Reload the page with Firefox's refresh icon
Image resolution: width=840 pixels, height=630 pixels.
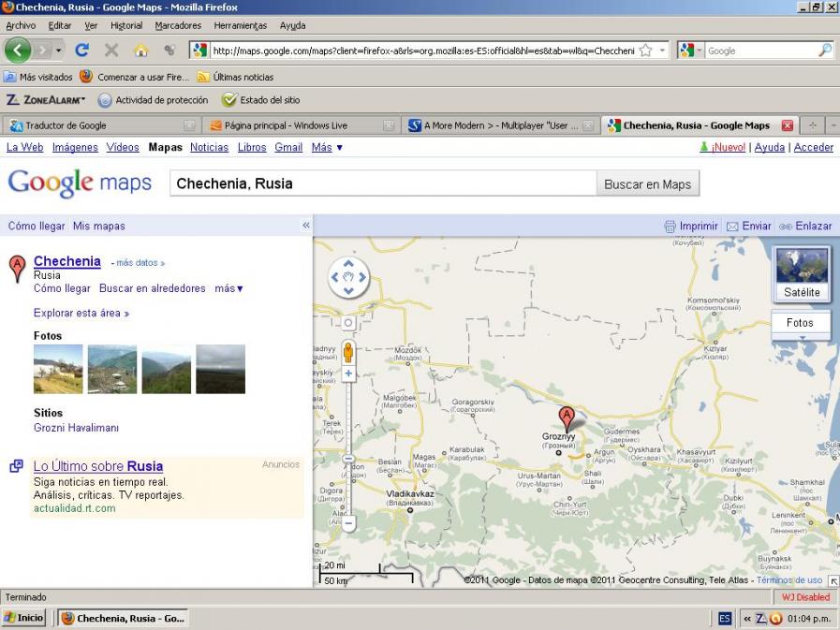82,51
